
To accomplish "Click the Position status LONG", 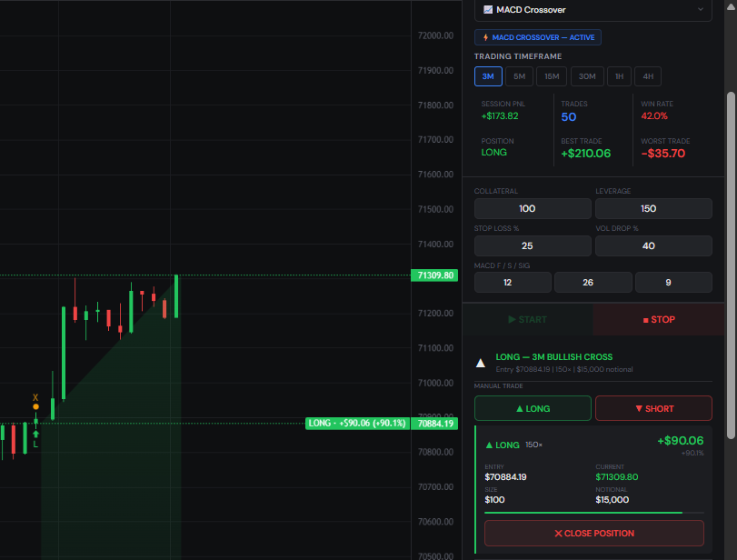I will tap(494, 153).
